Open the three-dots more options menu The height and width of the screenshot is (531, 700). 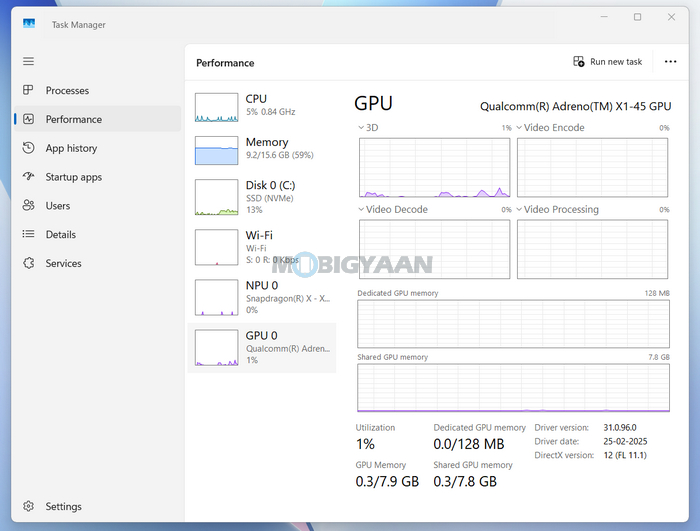tap(670, 62)
